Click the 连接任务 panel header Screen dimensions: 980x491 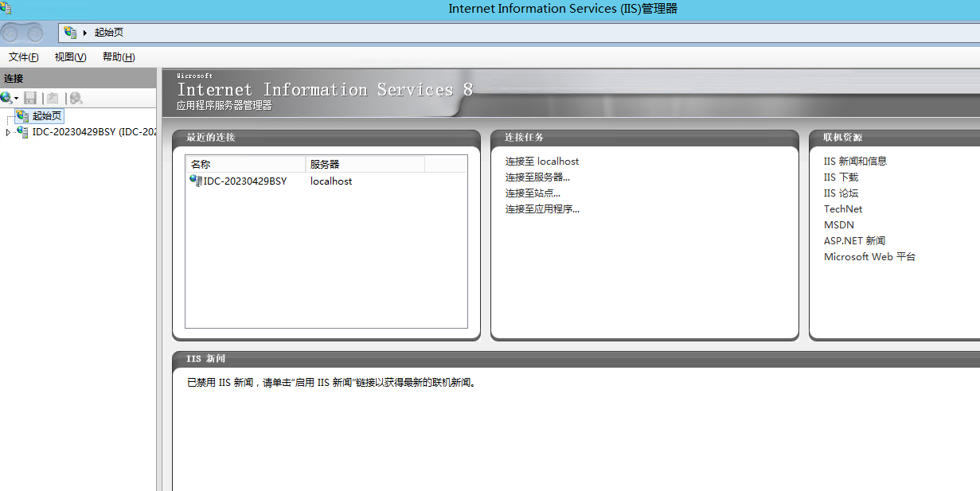645,138
